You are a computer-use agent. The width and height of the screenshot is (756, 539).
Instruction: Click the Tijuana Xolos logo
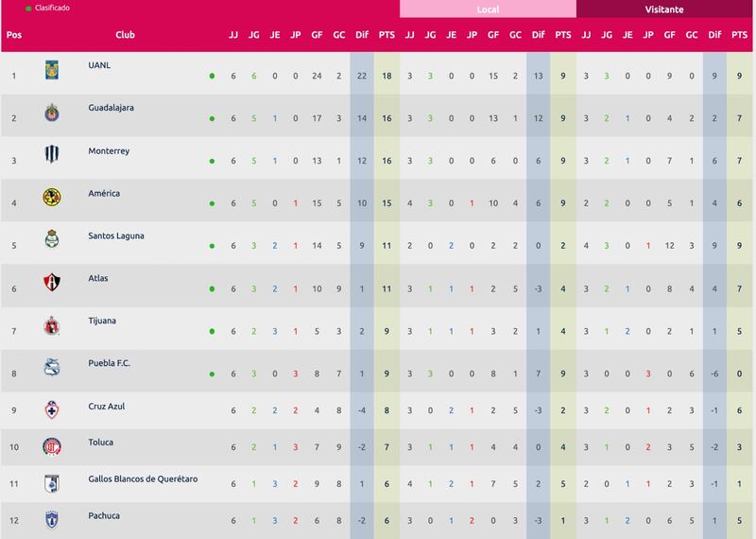(52, 326)
